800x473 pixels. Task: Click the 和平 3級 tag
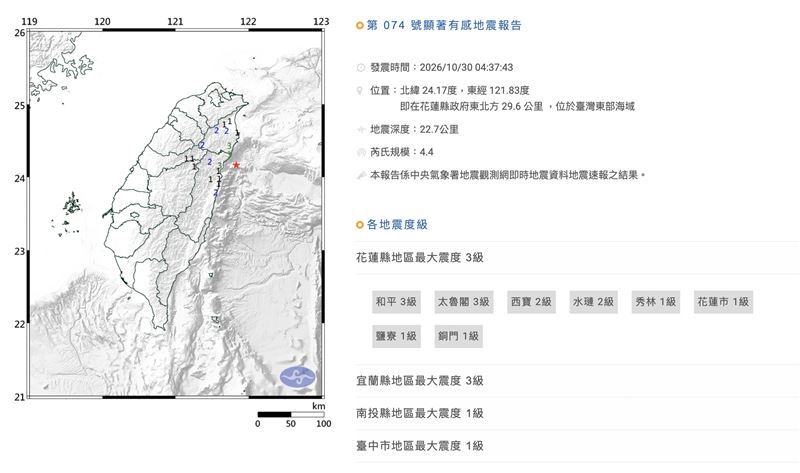[396, 302]
